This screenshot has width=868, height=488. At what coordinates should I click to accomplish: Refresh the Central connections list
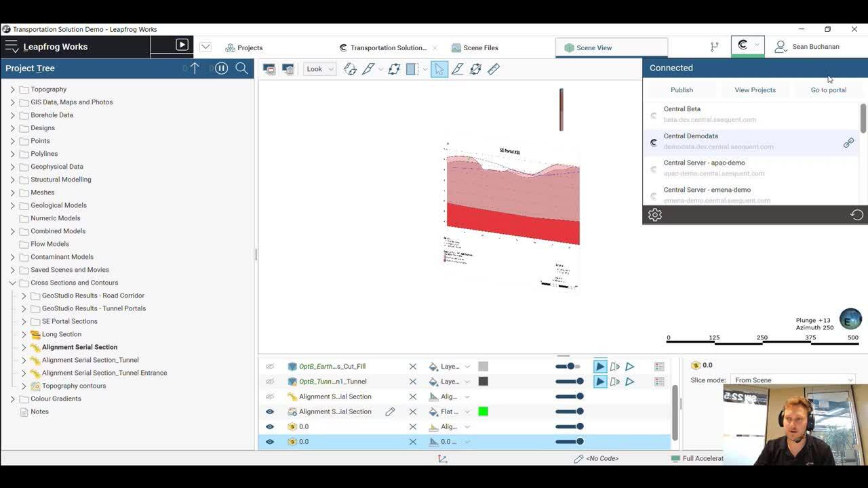pyautogui.click(x=856, y=215)
